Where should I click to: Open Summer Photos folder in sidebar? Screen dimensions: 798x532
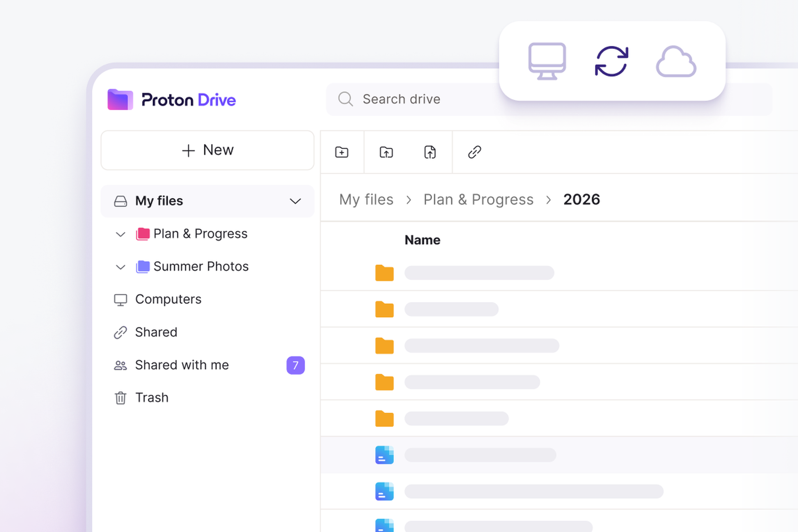coord(201,266)
